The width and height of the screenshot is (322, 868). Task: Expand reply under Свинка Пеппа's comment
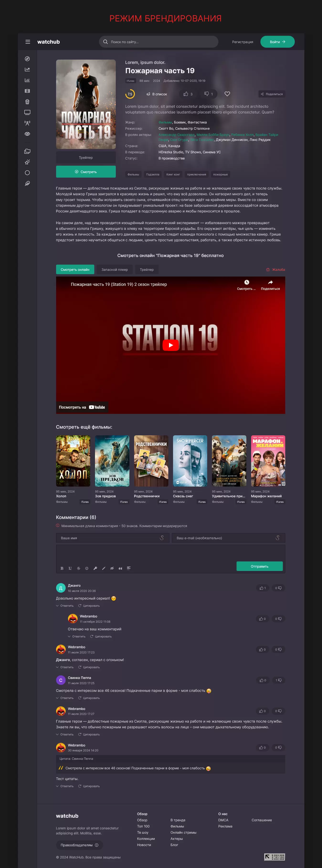click(x=65, y=698)
